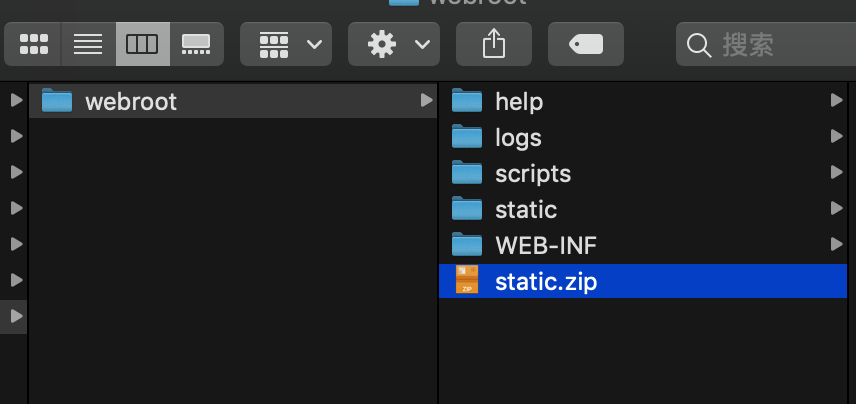
Task: Switch to list view
Action: (x=88, y=44)
